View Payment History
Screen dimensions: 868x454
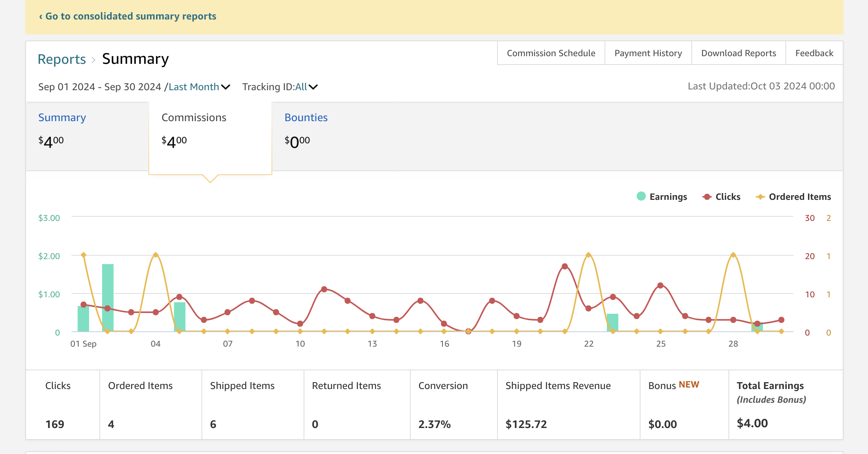click(x=648, y=53)
